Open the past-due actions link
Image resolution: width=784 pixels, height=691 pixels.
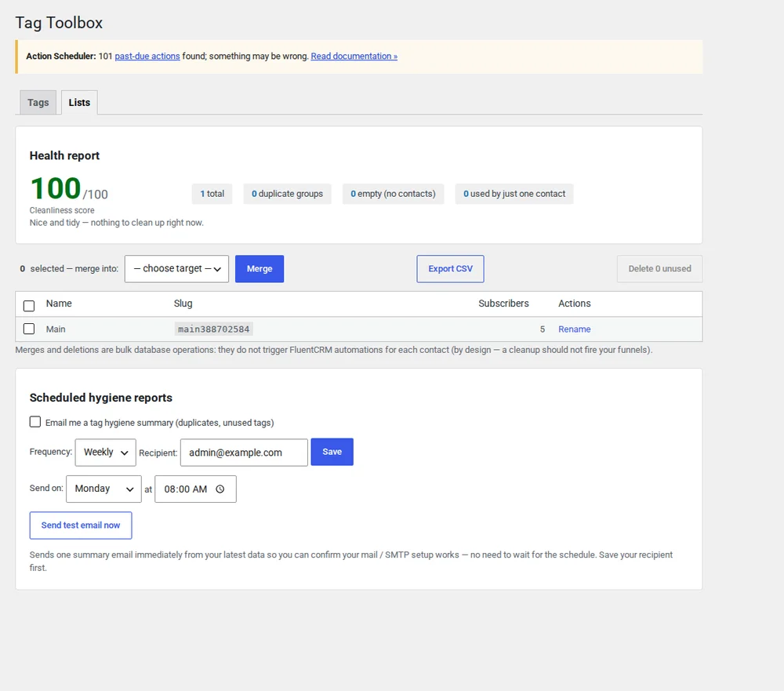pos(147,56)
